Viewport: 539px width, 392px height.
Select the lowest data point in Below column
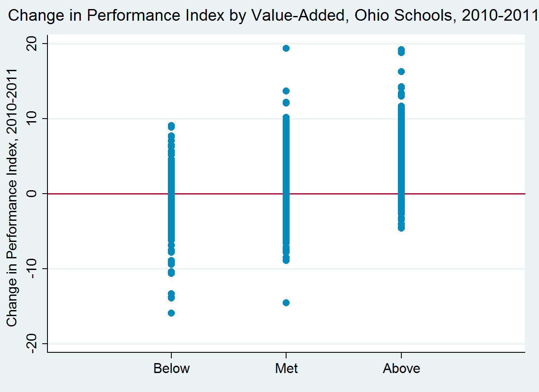(x=171, y=313)
